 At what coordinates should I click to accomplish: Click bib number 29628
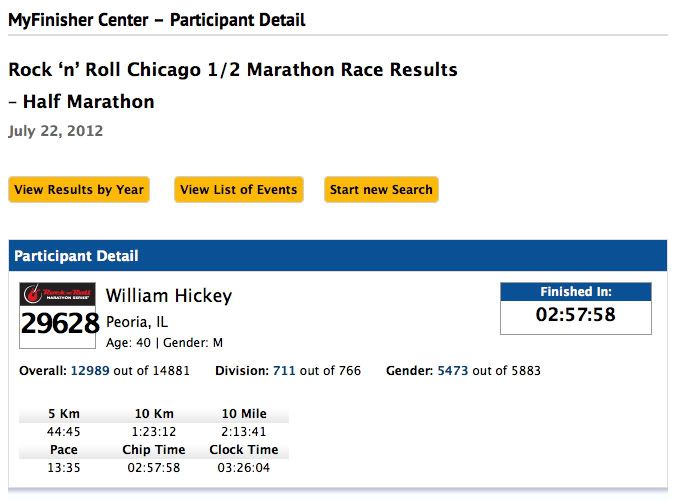point(60,323)
